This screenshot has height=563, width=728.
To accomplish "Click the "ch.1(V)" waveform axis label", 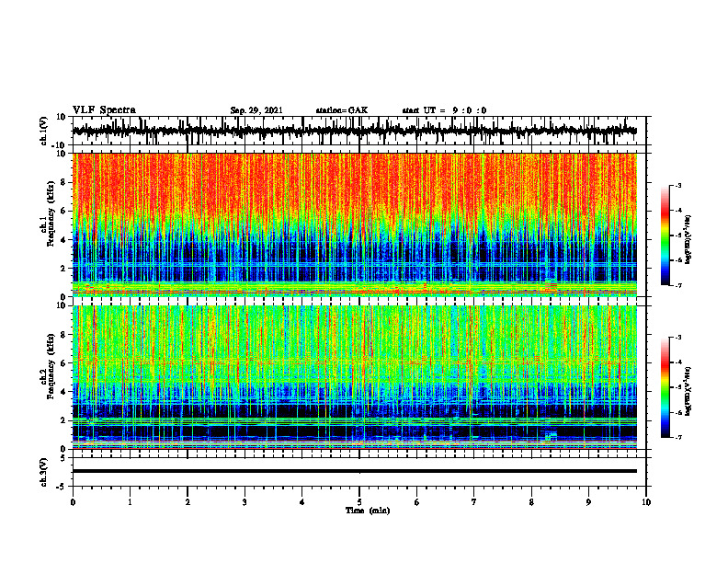I will pos(43,131).
